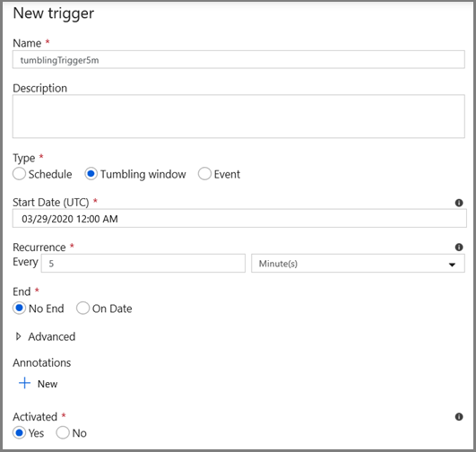476x452 pixels.
Task: Click the Activated info icon
Action: click(x=459, y=417)
